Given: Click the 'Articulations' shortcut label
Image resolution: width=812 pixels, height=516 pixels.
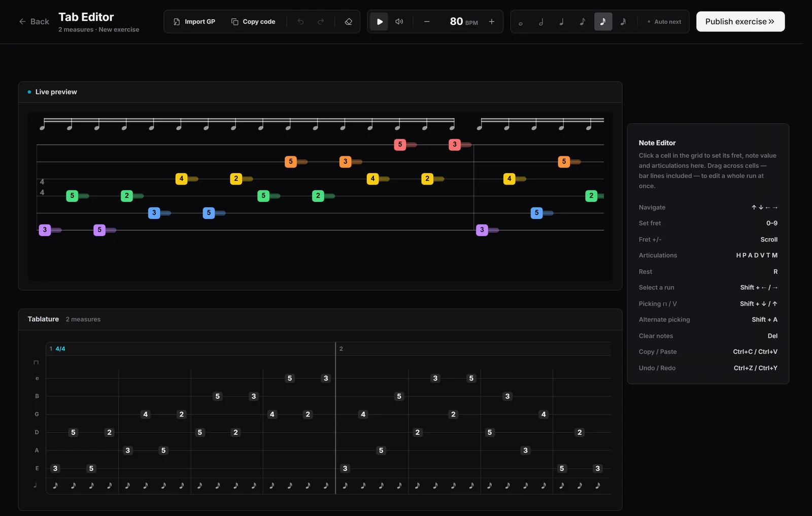Looking at the screenshot, I should (658, 255).
